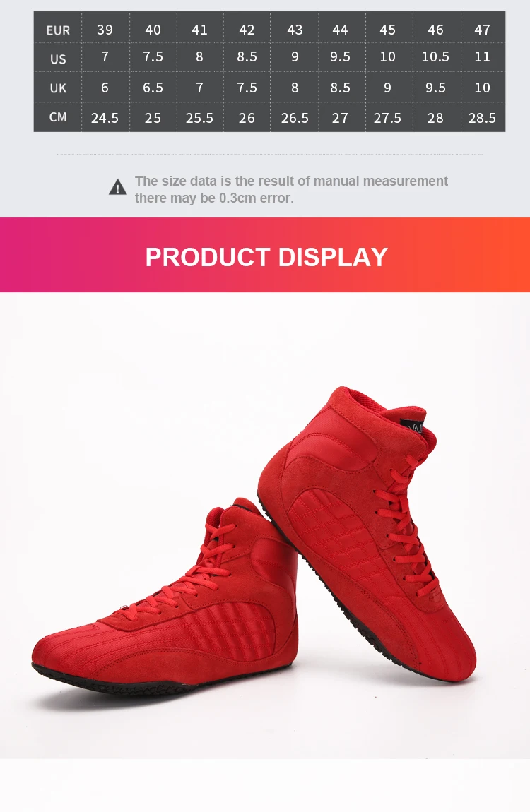The image size is (530, 812).
Task: Click the US 10.5 size cell
Action: point(435,56)
